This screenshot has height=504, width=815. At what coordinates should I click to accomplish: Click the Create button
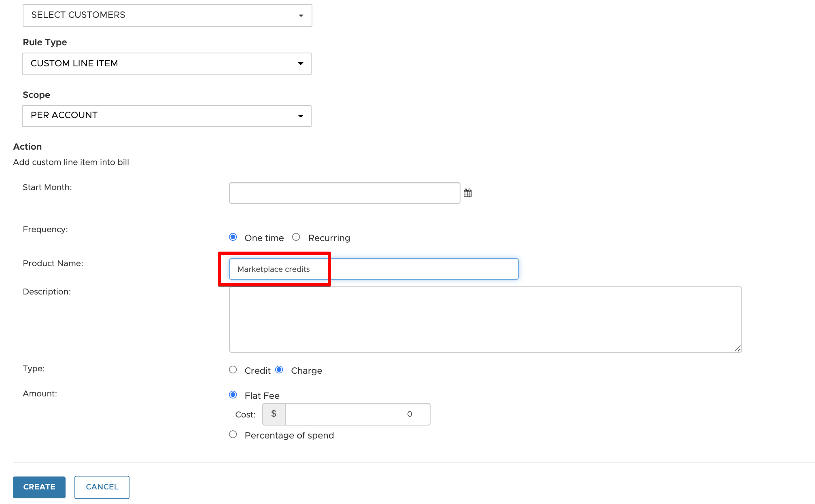point(39,487)
